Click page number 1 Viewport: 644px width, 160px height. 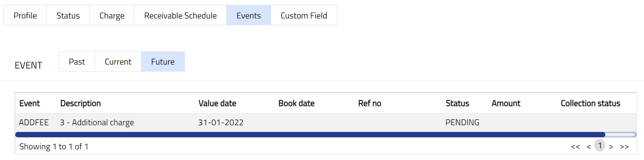pos(600,145)
